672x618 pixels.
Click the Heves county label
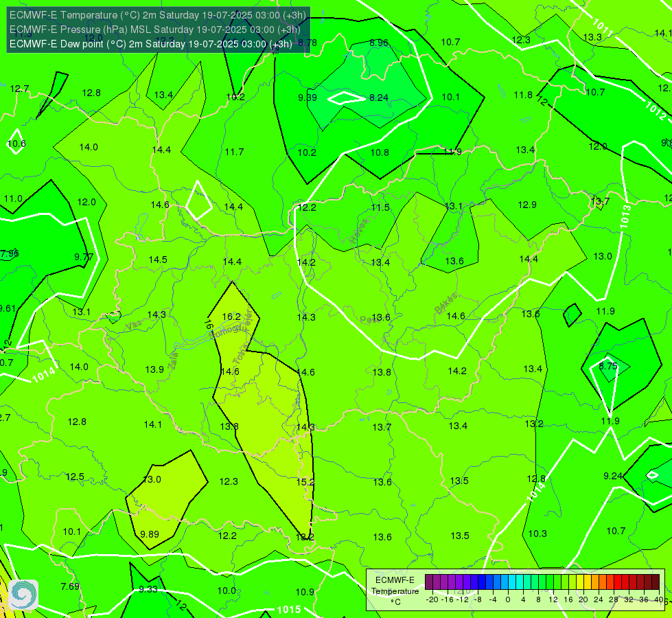coord(359,231)
